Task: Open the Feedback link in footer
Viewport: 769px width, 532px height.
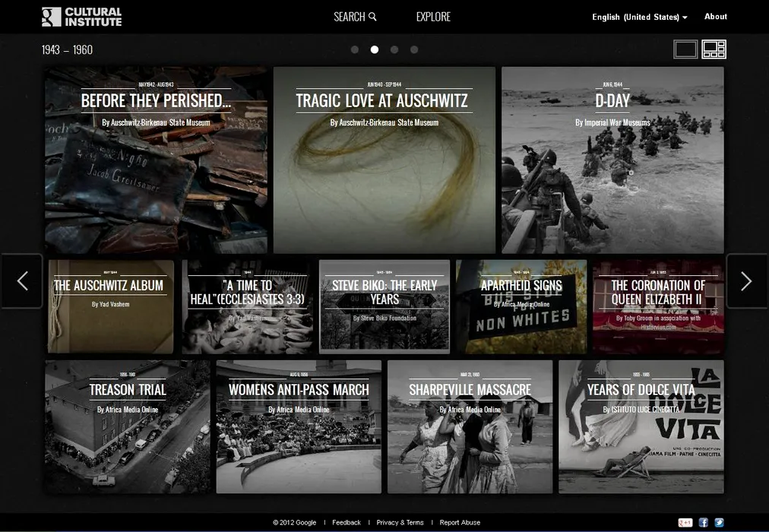Action: (x=347, y=523)
